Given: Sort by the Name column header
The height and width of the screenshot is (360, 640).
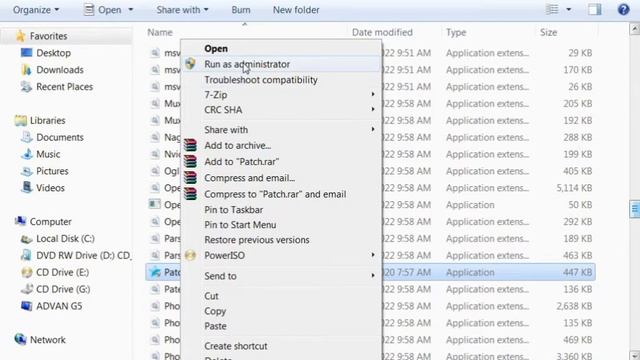Looking at the screenshot, I should click(160, 32).
